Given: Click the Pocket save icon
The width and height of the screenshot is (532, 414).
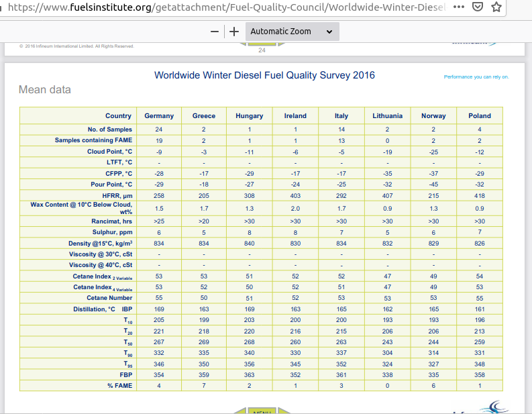Looking at the screenshot, I should [478, 7].
